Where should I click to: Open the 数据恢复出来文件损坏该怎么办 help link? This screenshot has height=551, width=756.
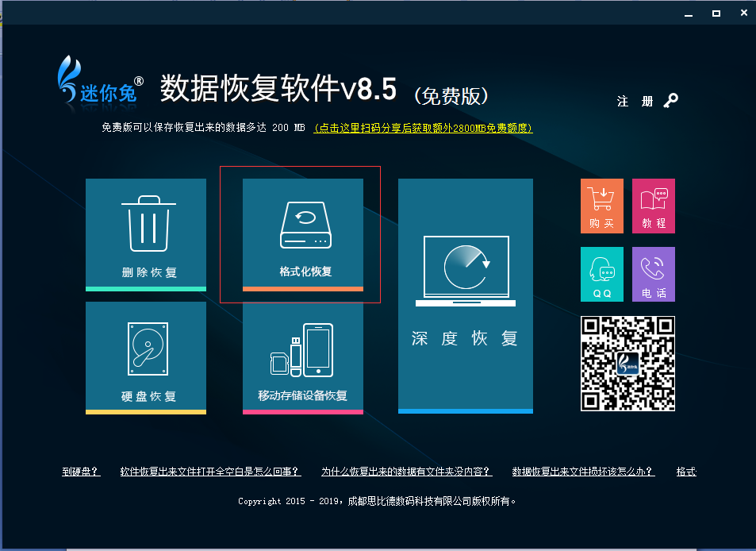tap(583, 472)
